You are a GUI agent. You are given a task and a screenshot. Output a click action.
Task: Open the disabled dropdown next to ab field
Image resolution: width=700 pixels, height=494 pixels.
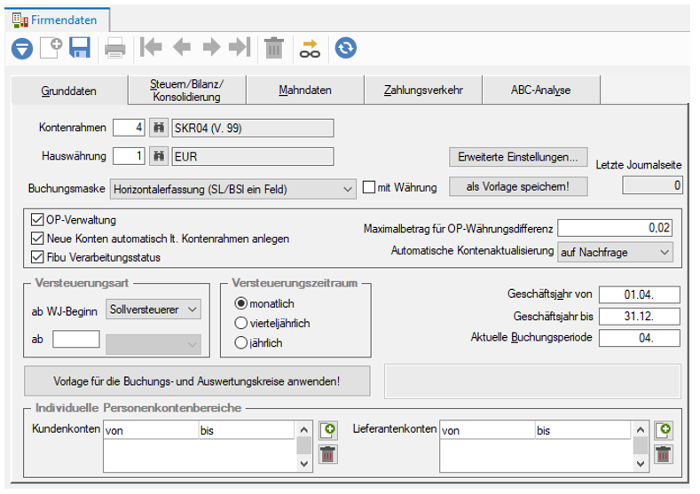tap(153, 344)
